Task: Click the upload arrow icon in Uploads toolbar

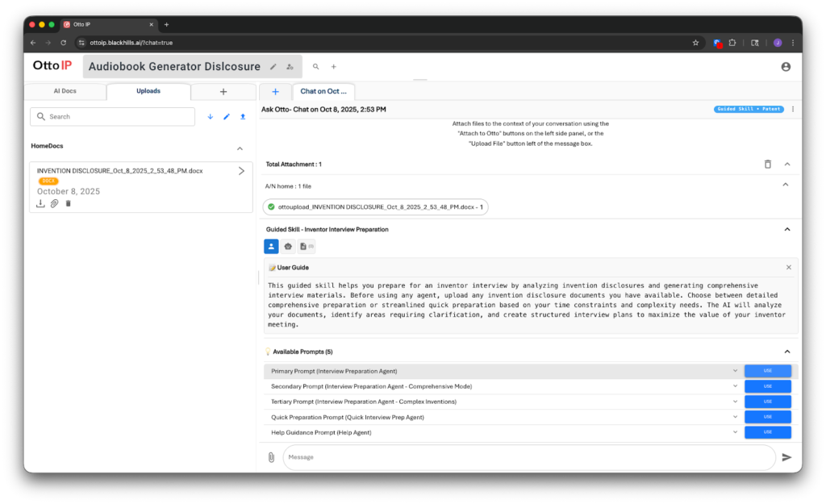Action: [x=243, y=117]
